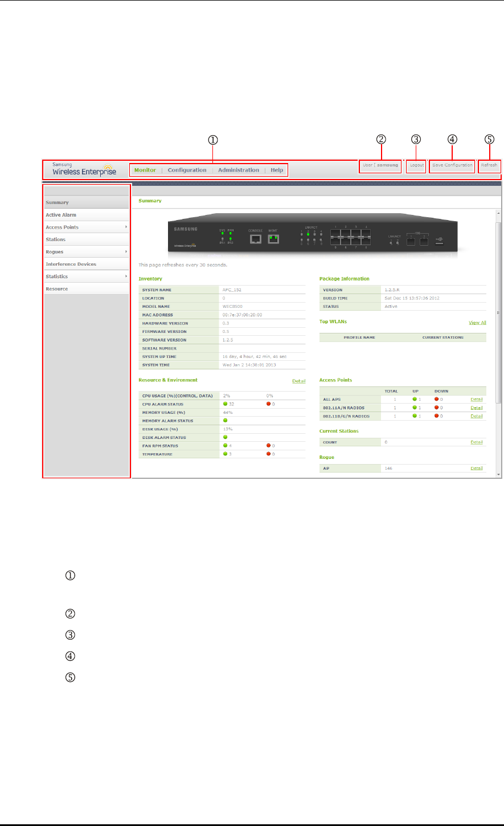Click the package status value Active
This screenshot has height=826, width=504.
[x=391, y=306]
